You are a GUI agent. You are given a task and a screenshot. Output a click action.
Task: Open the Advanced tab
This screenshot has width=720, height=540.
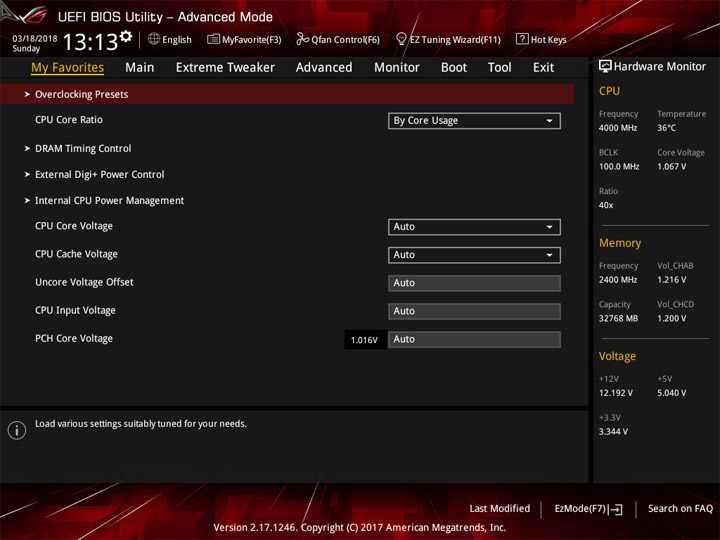coord(324,68)
